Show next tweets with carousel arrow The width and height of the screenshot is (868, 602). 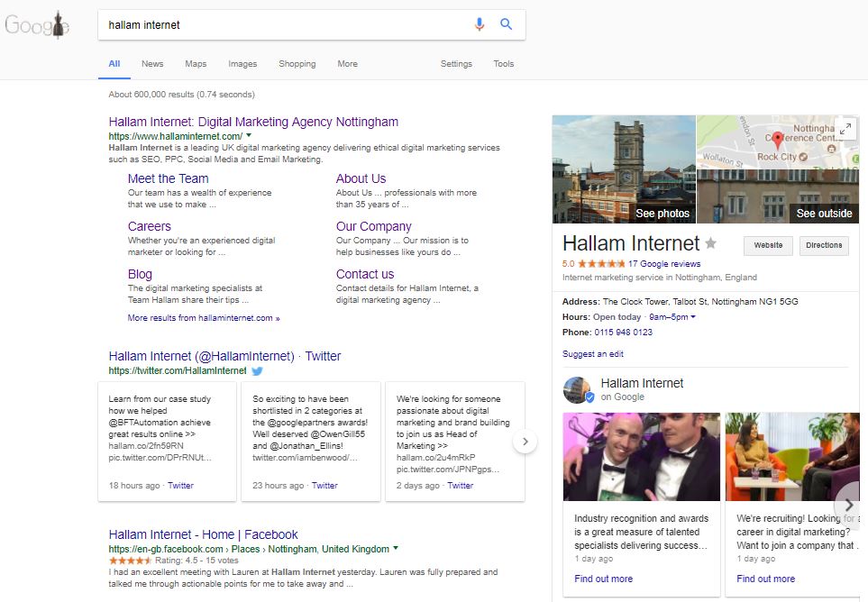tap(525, 442)
